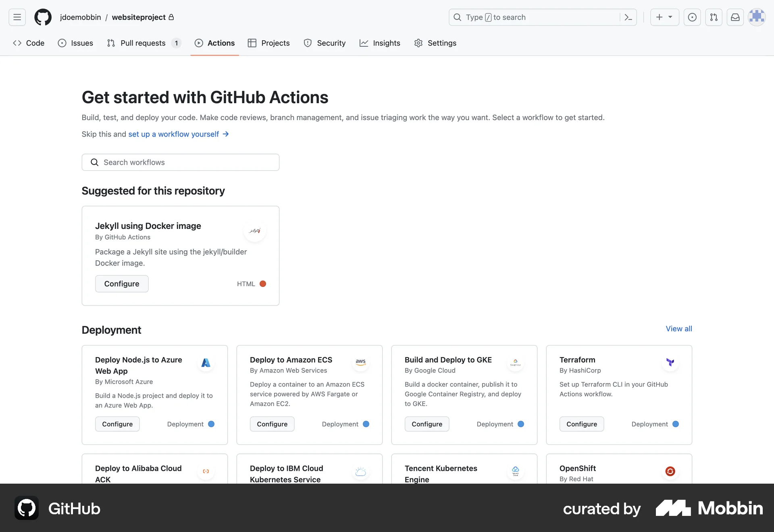Click the private repository lock icon
The width and height of the screenshot is (774, 532).
(172, 17)
